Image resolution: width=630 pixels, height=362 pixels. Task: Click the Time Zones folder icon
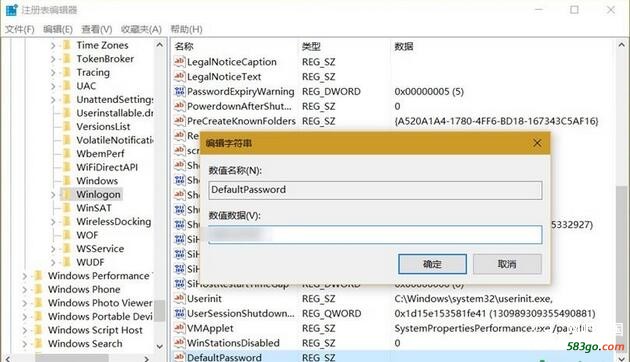(67, 45)
